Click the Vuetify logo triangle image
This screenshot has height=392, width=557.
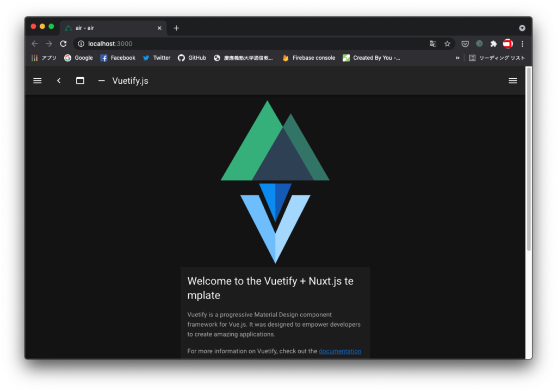(x=275, y=163)
